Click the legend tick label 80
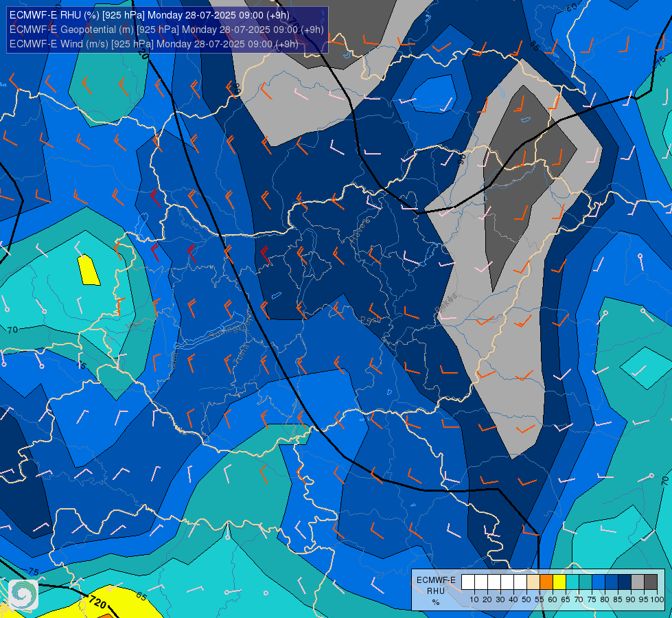Screen dimensions: 672x618 coord(605,599)
